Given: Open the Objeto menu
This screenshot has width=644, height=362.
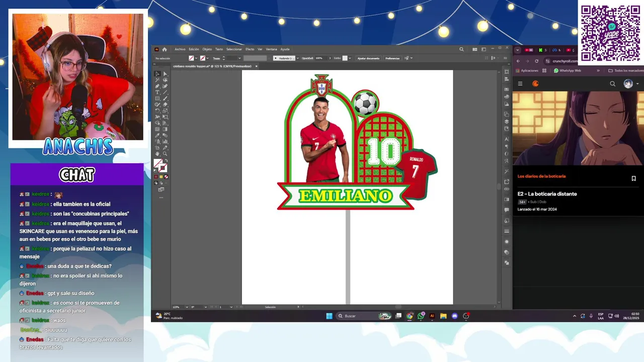Looking at the screenshot, I should click(x=207, y=49).
